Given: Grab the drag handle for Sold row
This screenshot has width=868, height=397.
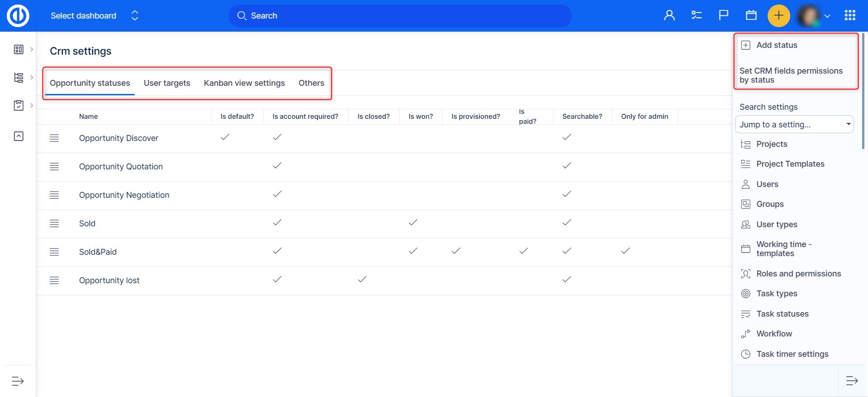Looking at the screenshot, I should pos(54,224).
